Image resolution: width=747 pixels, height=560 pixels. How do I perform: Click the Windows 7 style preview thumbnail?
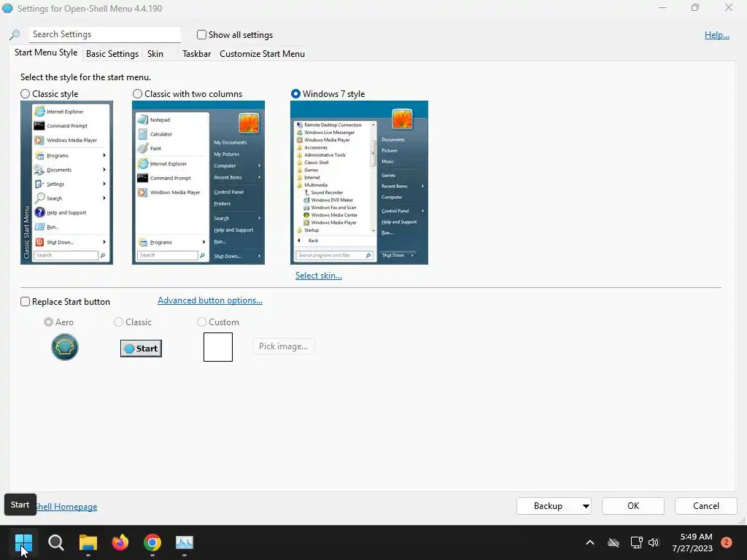[359, 182]
